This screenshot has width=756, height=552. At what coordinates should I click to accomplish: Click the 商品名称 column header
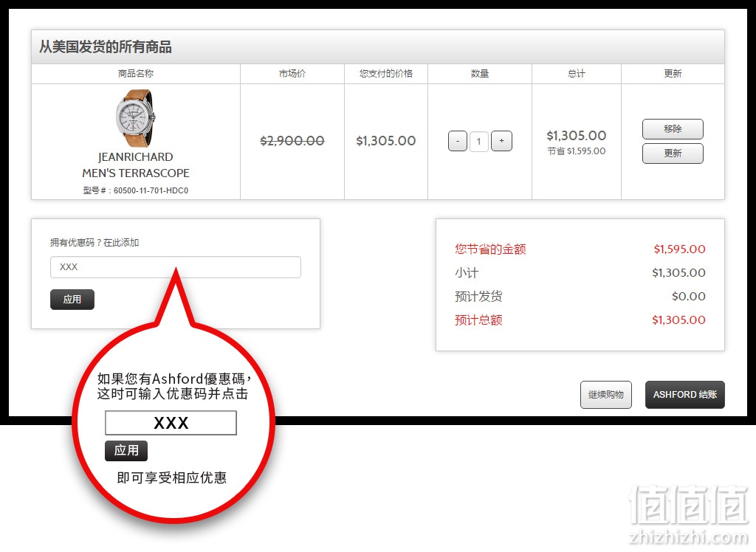136,73
